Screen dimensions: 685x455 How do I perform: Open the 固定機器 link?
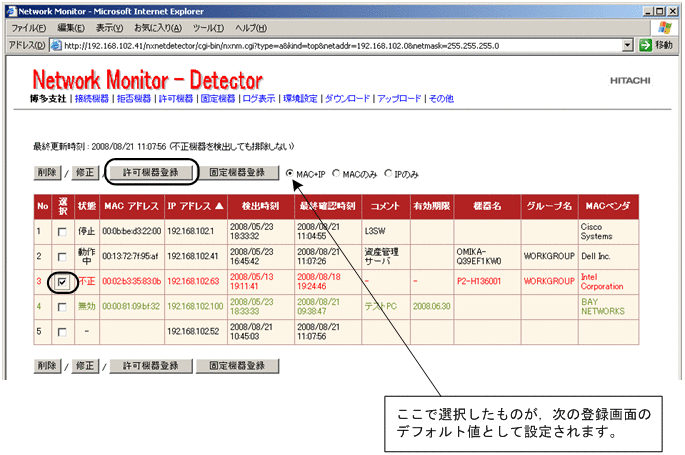coord(218,99)
